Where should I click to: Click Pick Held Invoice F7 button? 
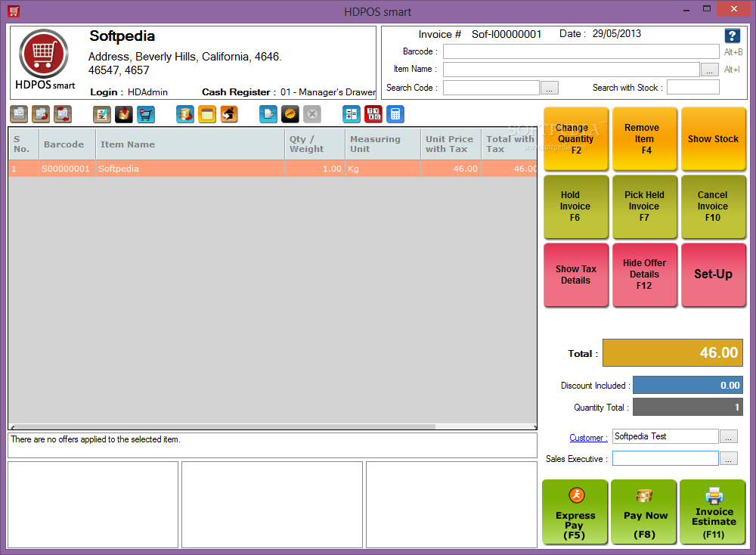(x=645, y=206)
